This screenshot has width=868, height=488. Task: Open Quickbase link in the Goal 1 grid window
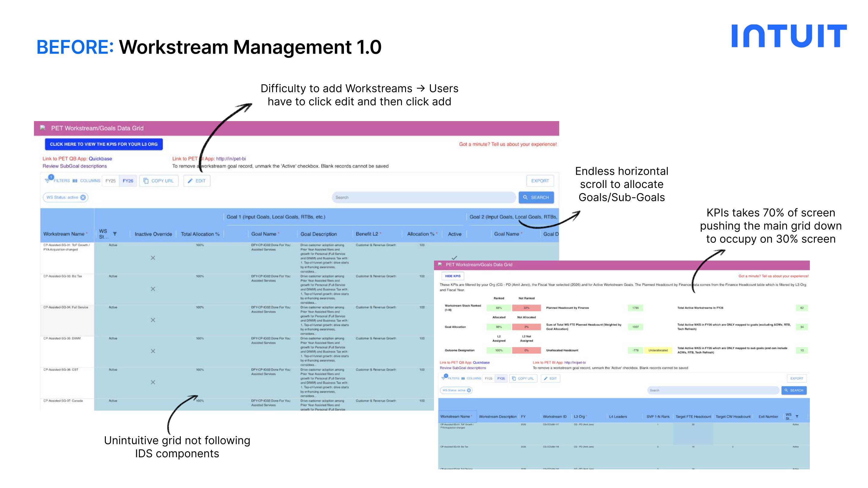tap(100, 159)
